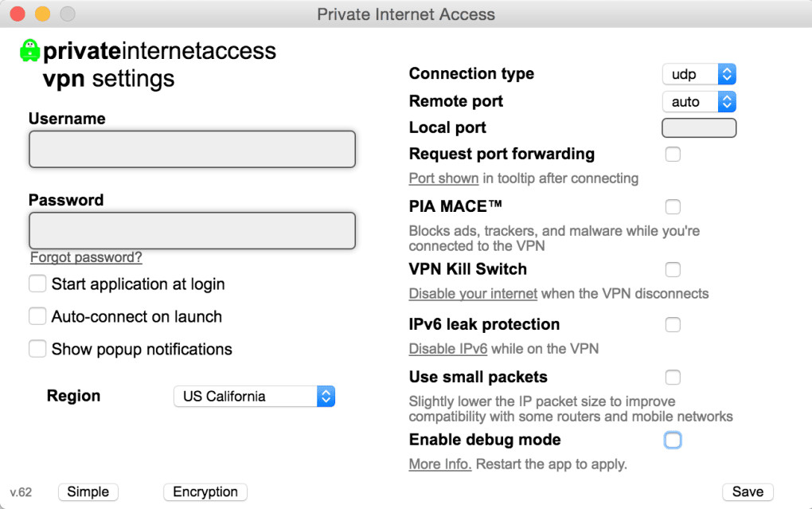Click the Local port text field
The width and height of the screenshot is (812, 509).
tap(699, 127)
